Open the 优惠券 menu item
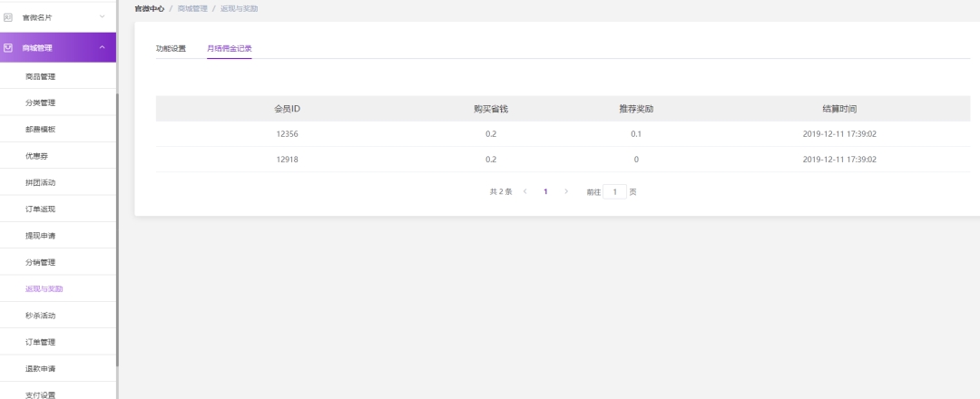This screenshot has height=399, width=980. (x=37, y=156)
